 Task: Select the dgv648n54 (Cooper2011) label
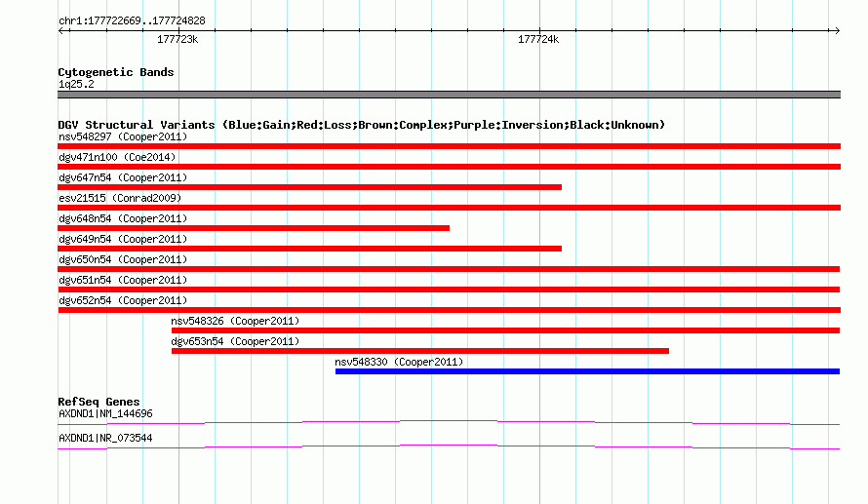123,218
